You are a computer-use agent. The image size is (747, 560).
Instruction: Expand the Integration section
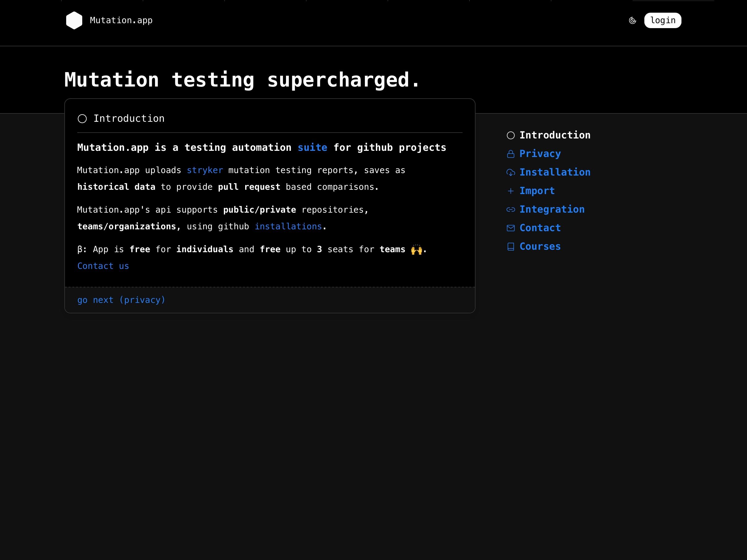552,209
